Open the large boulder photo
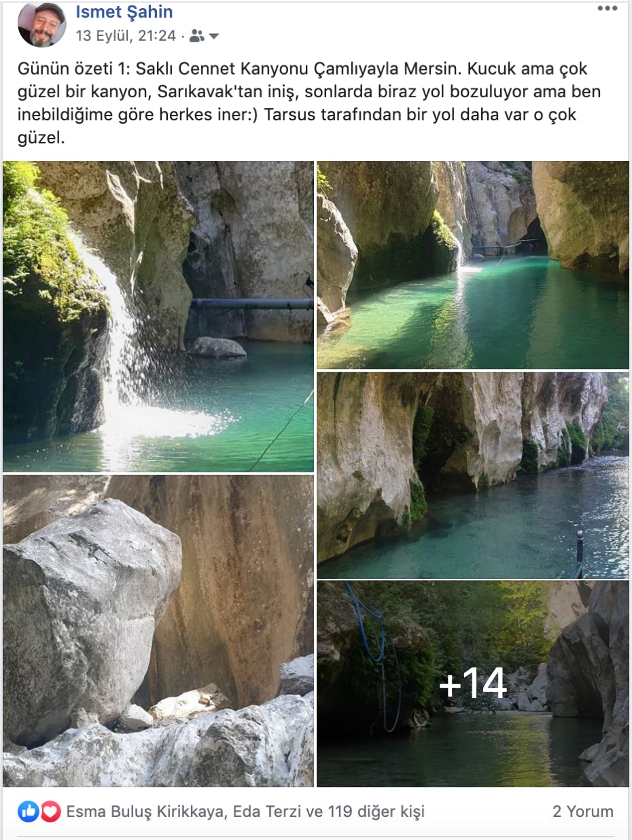 158,631
